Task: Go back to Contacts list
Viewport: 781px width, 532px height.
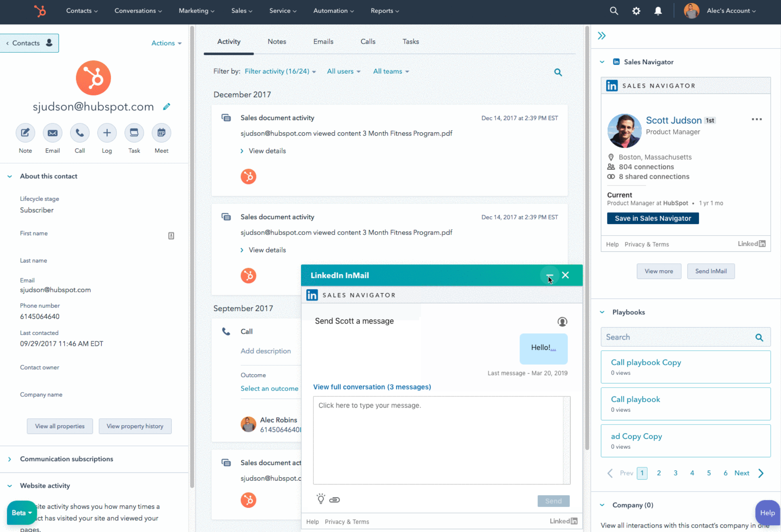Action: click(29, 43)
